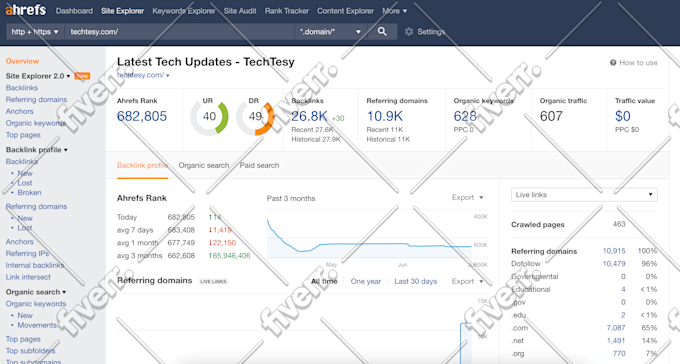Open Lost backlinks in the sidebar
The width and height of the screenshot is (680, 364).
tap(25, 183)
